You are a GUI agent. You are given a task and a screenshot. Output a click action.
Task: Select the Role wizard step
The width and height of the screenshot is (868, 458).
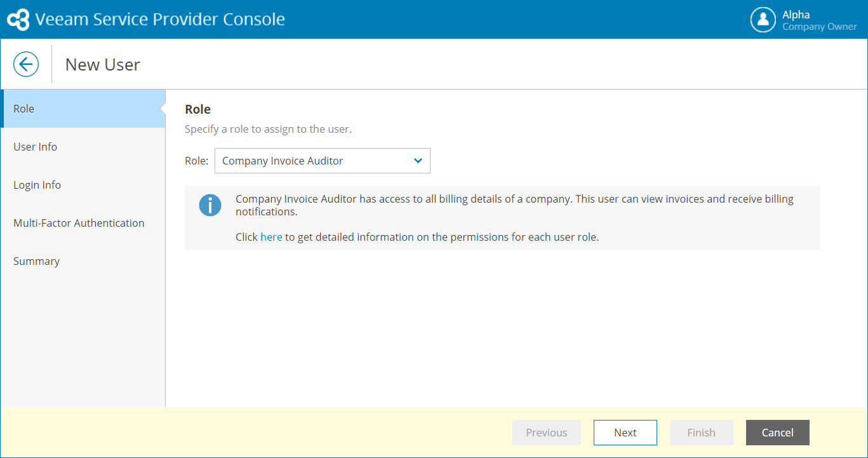tap(83, 109)
